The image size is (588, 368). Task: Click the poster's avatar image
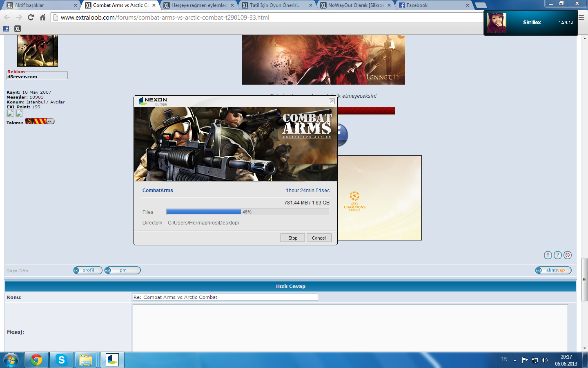(x=38, y=51)
